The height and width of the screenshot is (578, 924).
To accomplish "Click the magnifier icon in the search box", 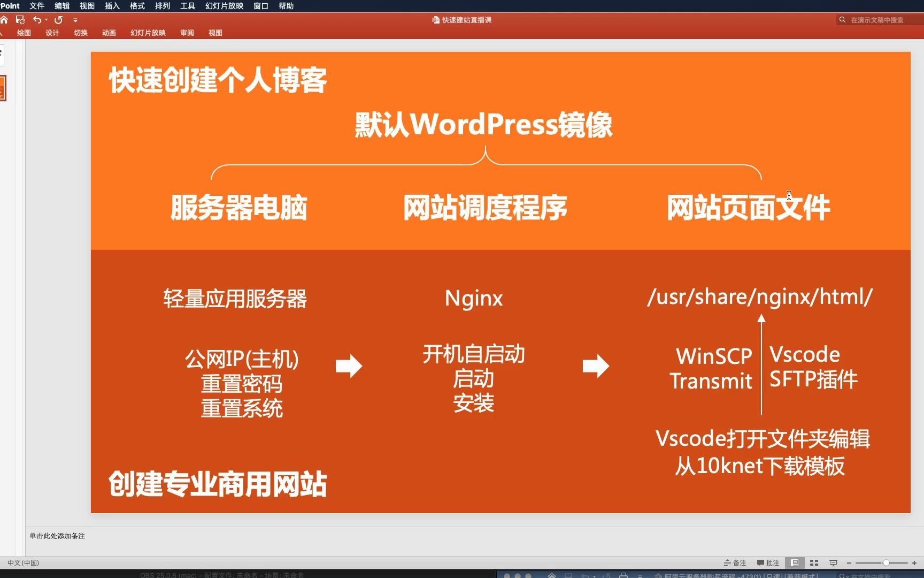I will pyautogui.click(x=843, y=20).
